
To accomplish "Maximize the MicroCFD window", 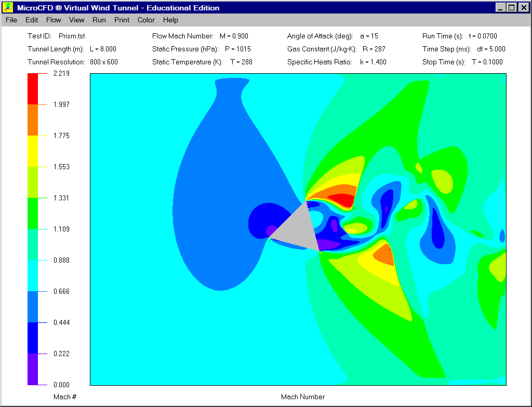I will [x=512, y=7].
